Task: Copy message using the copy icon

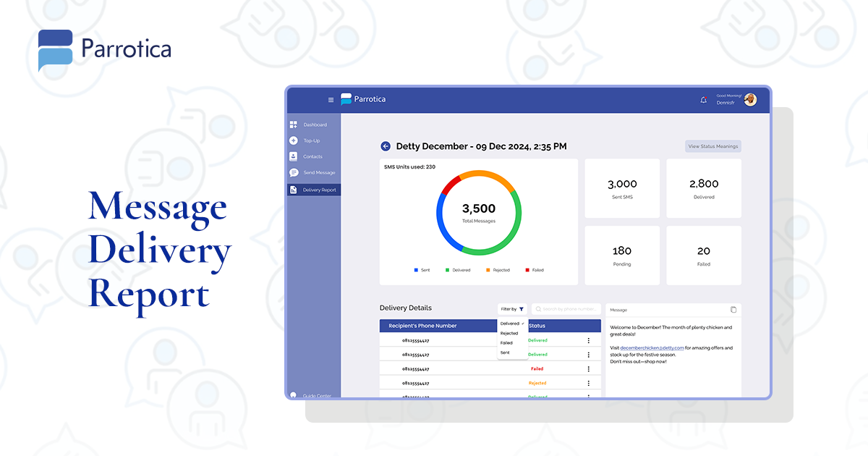Action: [733, 310]
